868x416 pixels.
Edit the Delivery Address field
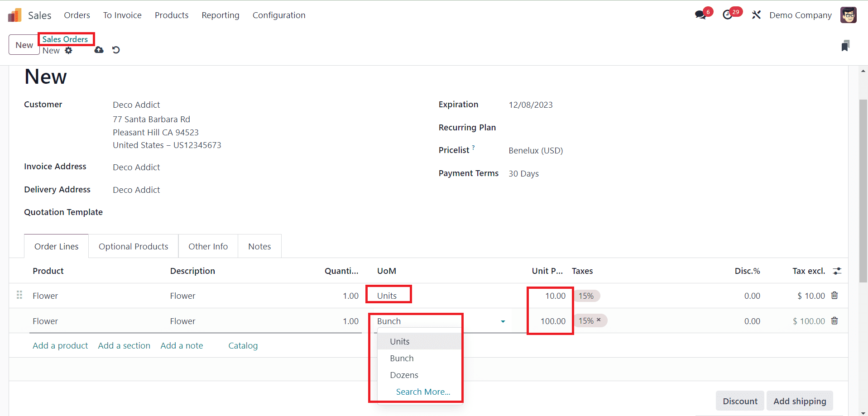click(136, 190)
